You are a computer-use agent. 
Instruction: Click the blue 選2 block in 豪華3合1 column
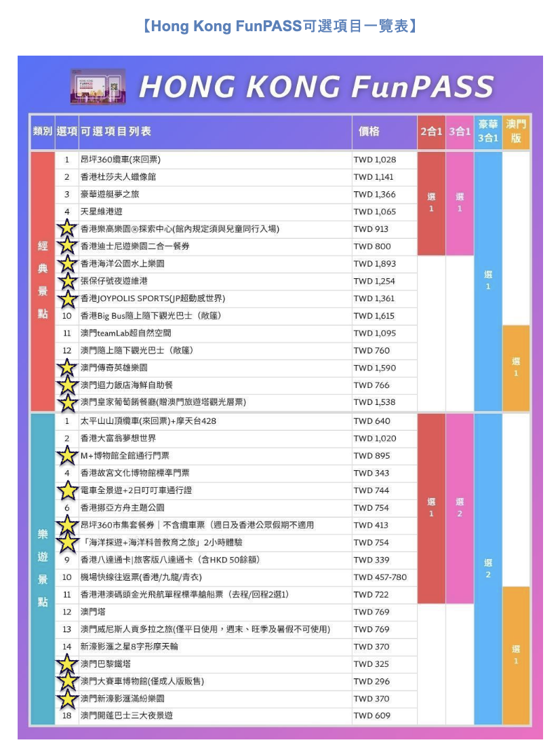click(488, 568)
